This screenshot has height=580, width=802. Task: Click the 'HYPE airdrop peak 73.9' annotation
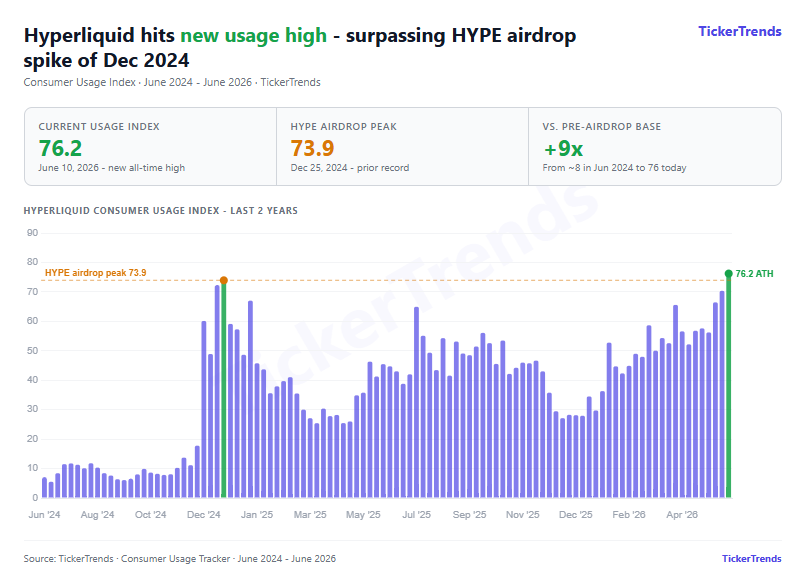pyautogui.click(x=96, y=273)
